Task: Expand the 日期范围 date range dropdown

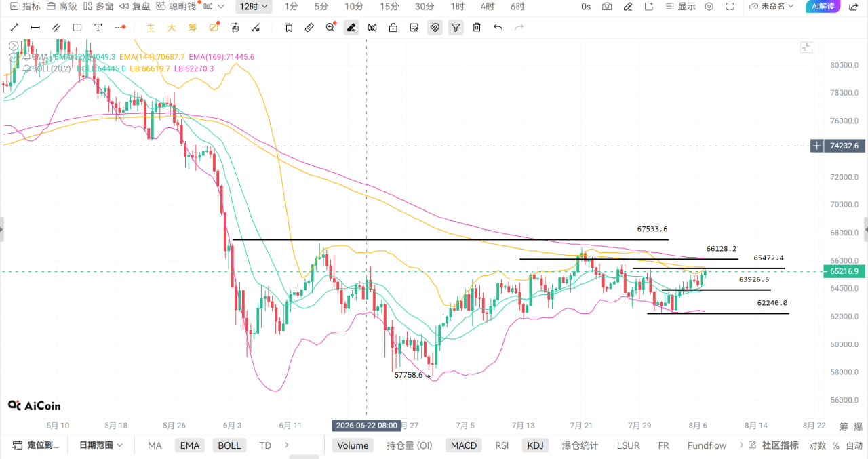Action: click(101, 445)
